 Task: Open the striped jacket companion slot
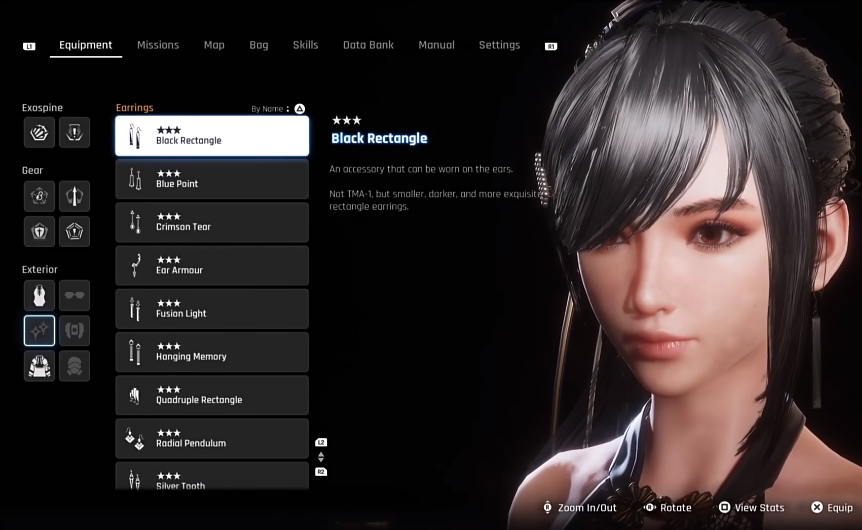39,366
